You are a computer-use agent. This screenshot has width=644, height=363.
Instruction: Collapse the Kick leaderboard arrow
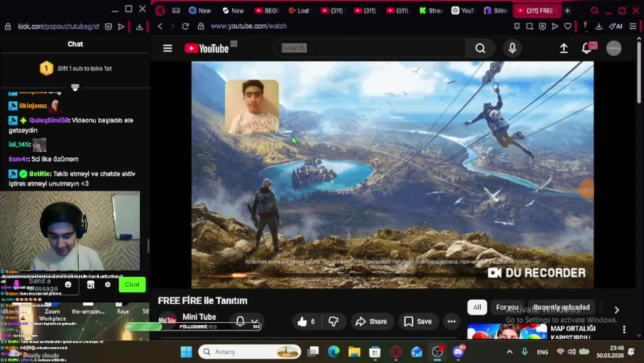[75, 88]
